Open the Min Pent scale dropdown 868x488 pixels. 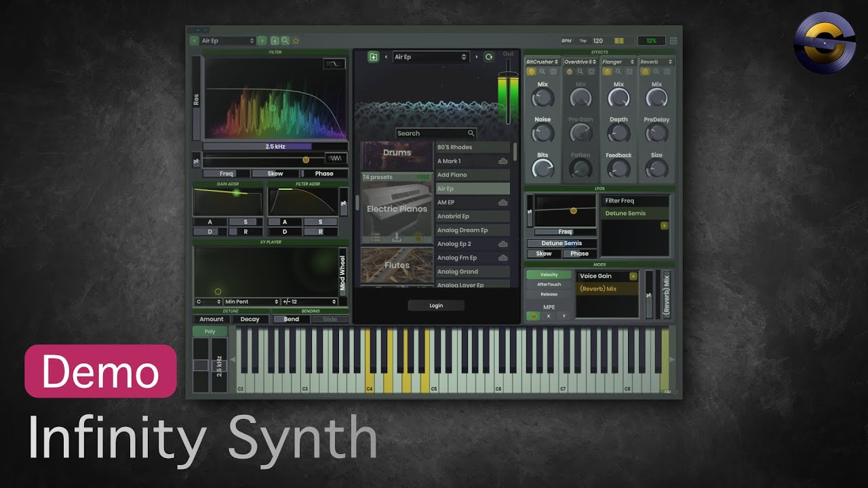pyautogui.click(x=252, y=302)
